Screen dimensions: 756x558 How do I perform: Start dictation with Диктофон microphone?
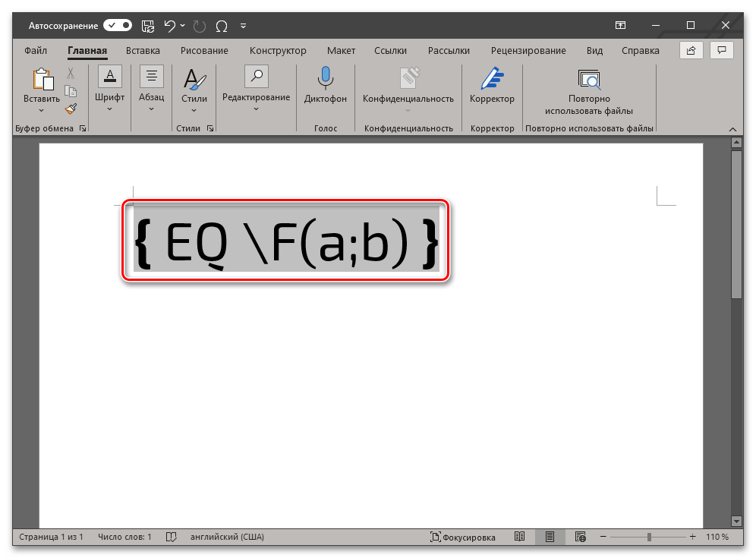click(325, 84)
